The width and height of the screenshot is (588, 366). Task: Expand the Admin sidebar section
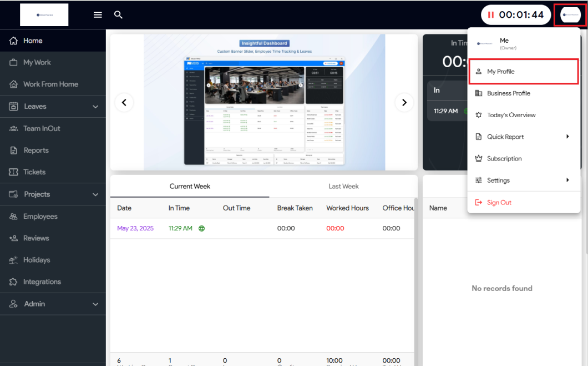coord(95,304)
